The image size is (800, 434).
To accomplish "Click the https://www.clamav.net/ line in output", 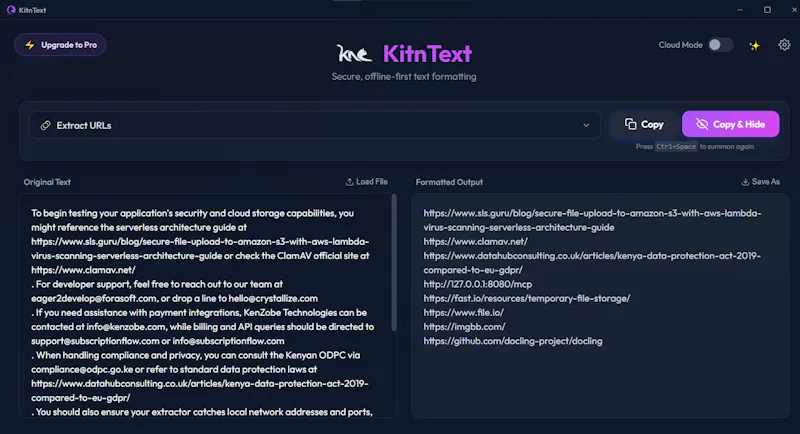I will click(476, 242).
